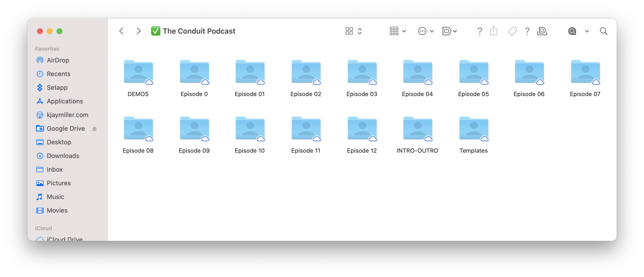Navigate back using the back arrow button
This screenshot has width=644, height=277.
[x=122, y=31]
